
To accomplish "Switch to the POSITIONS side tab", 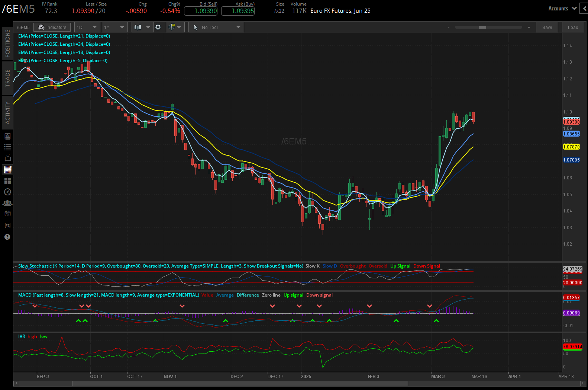I will point(7,44).
